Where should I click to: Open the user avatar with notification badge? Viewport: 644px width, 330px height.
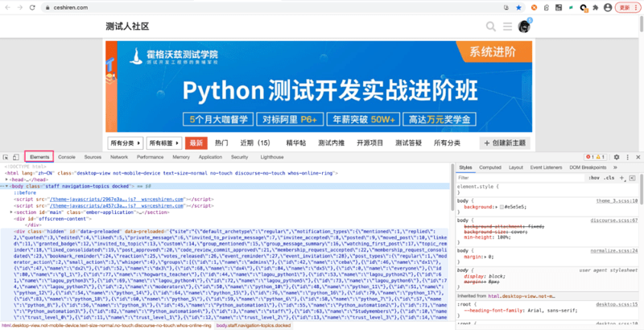pyautogui.click(x=524, y=27)
